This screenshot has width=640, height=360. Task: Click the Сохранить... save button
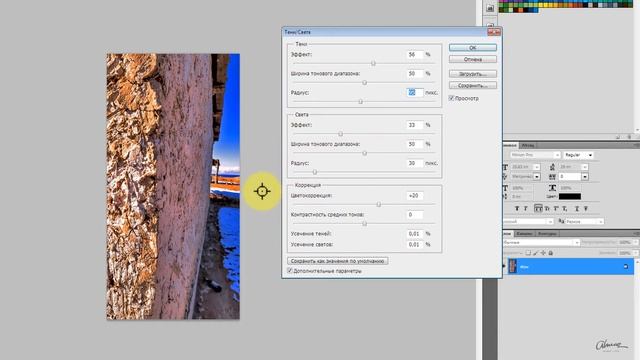click(473, 86)
